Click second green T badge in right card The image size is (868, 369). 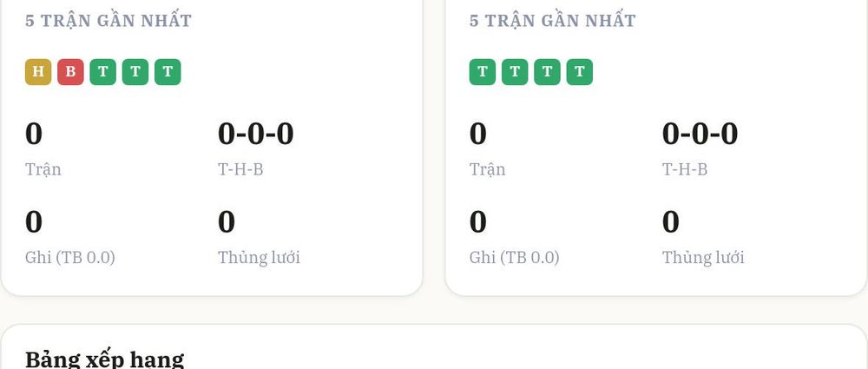click(x=515, y=72)
